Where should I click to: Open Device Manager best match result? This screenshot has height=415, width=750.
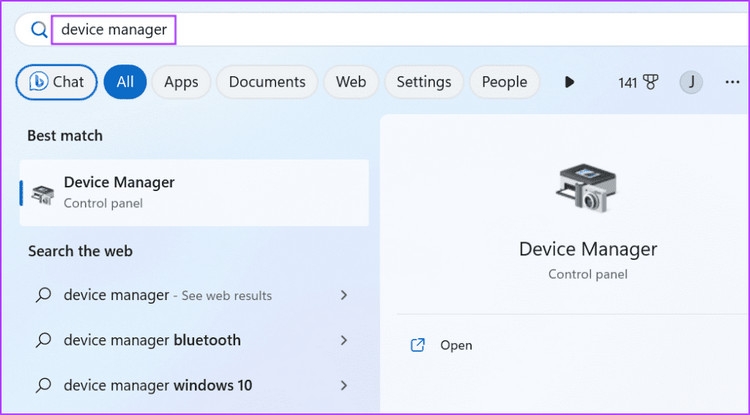pyautogui.click(x=194, y=193)
